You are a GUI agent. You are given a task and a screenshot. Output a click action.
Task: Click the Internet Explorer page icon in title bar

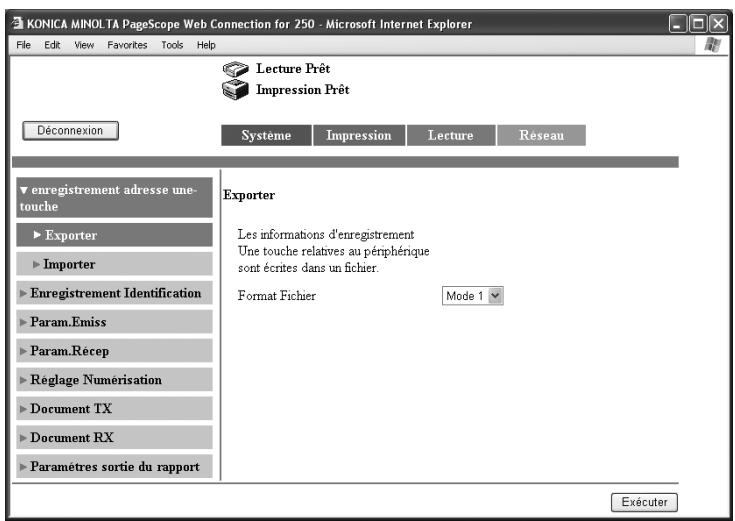click(17, 23)
